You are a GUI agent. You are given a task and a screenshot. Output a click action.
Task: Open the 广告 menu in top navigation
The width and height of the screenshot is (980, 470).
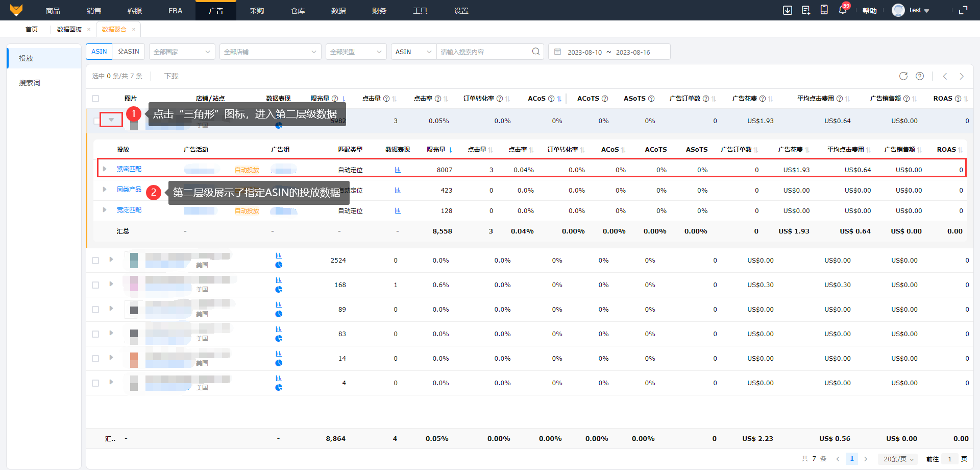(215, 11)
